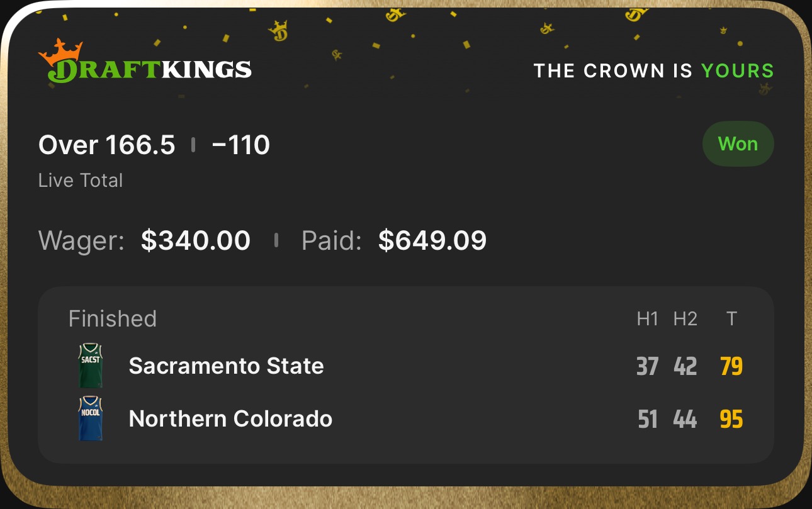This screenshot has height=509, width=812.
Task: Click the $649.09 paid amount
Action: 432,241
